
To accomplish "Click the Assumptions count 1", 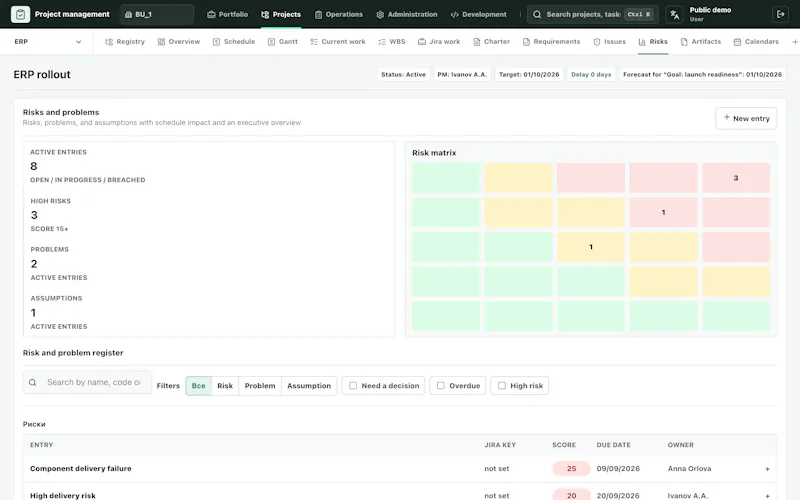I will (33, 313).
